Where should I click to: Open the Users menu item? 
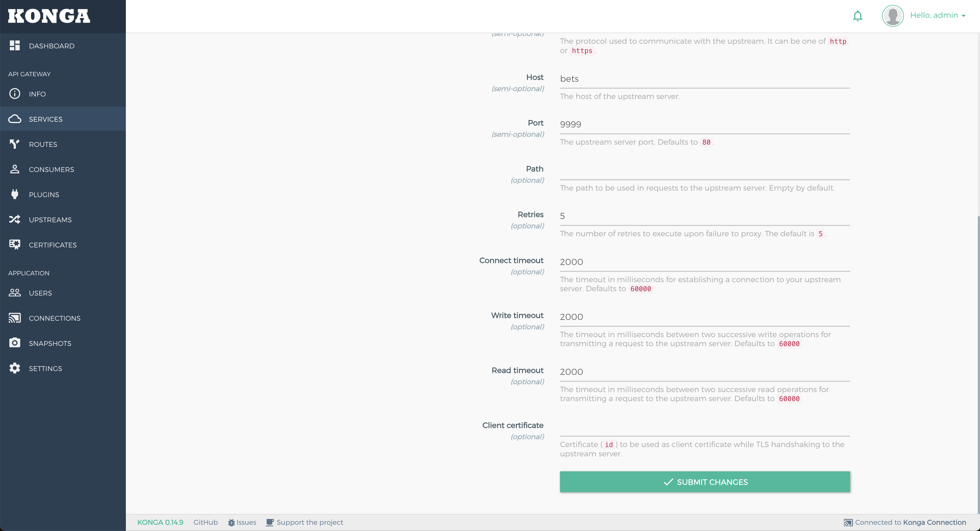(x=40, y=293)
